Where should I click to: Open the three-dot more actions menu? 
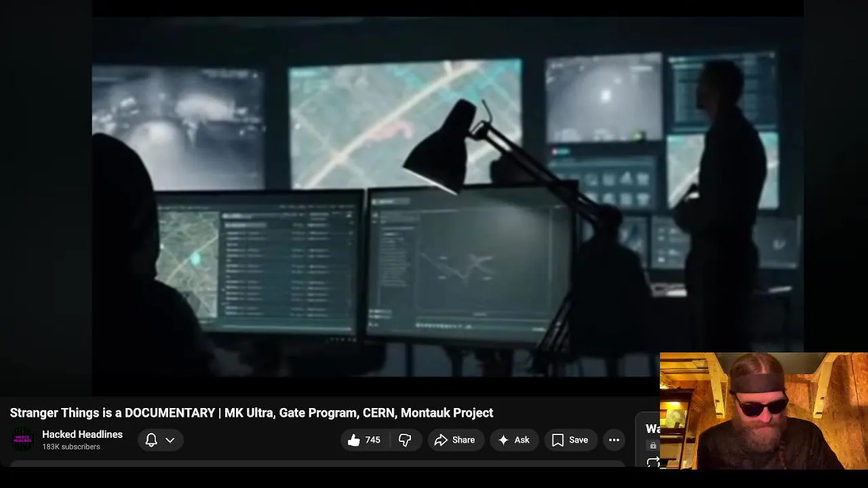pos(614,440)
